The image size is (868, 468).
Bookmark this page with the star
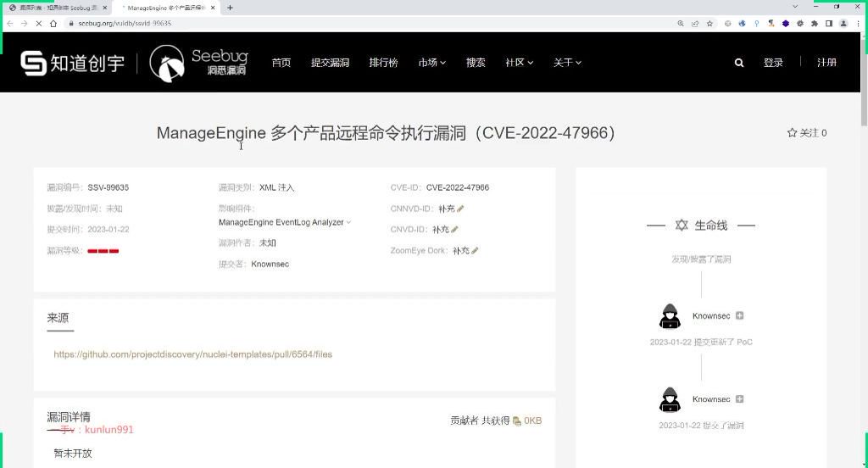pyautogui.click(x=709, y=23)
